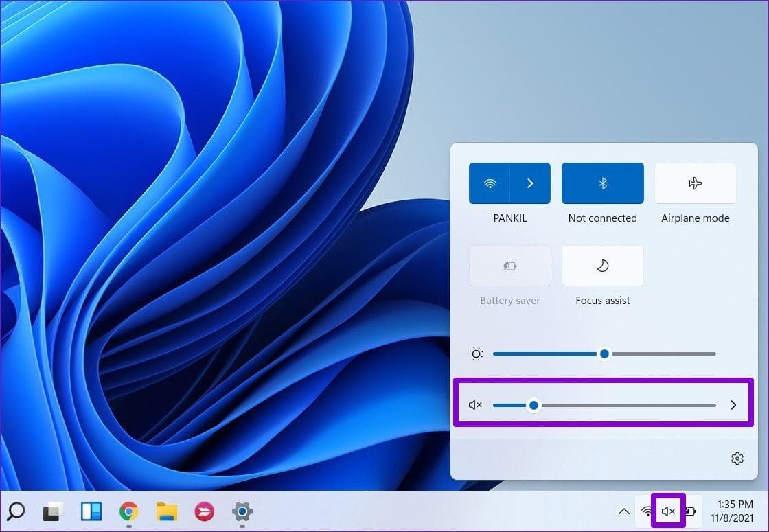Click the Airplane mode label

pyautogui.click(x=695, y=218)
